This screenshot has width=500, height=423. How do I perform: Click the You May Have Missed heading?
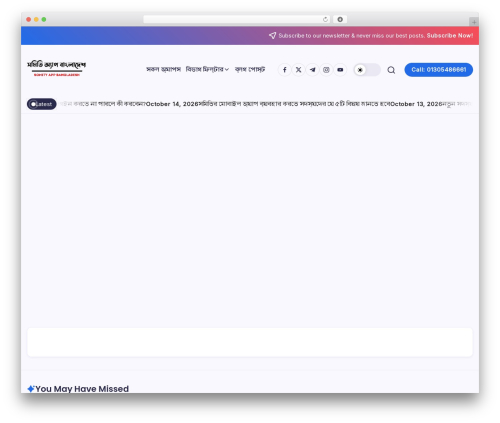pyautogui.click(x=82, y=389)
